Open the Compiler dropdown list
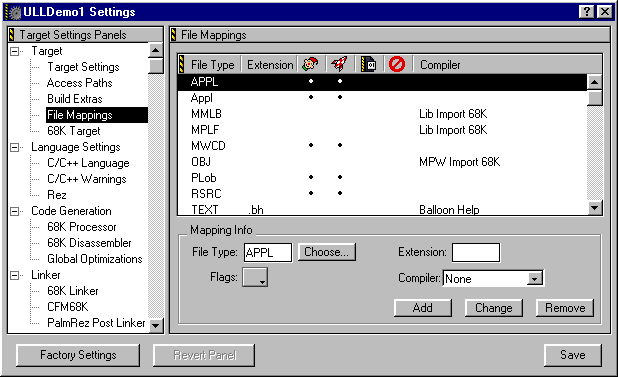Viewport: 618px width, 377px height. tap(534, 279)
